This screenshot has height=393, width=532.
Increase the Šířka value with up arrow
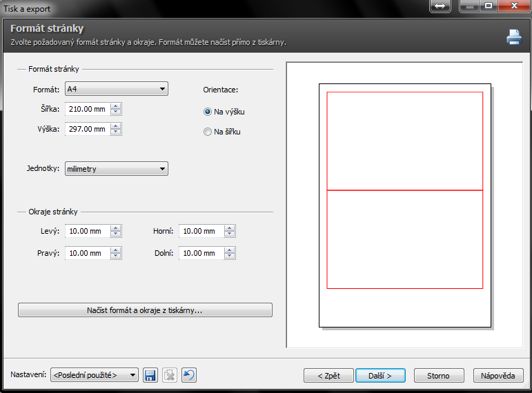pos(116,106)
